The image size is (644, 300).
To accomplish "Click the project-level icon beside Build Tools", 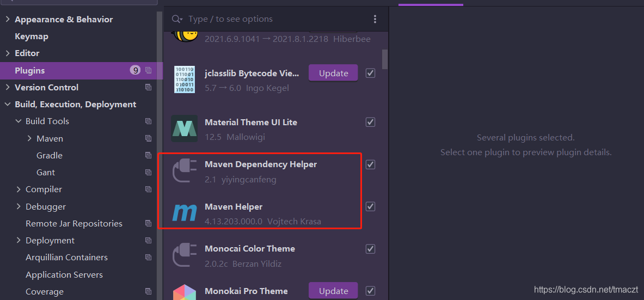I will pos(148,121).
